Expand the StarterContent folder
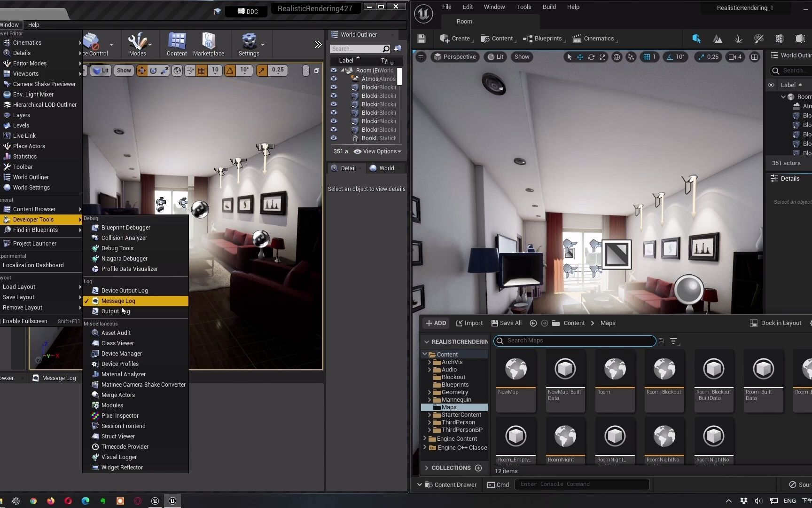Screen dimensions: 812x508 429,415
